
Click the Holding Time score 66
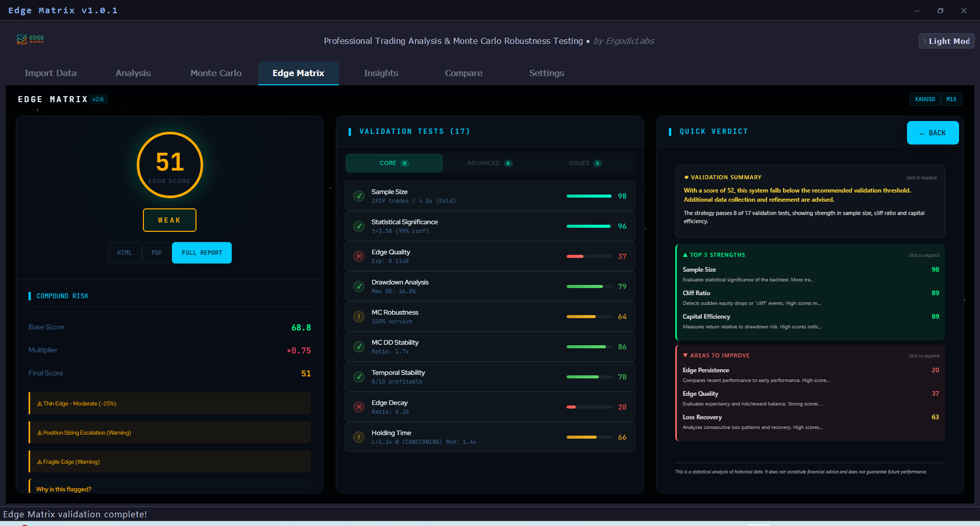click(x=622, y=437)
